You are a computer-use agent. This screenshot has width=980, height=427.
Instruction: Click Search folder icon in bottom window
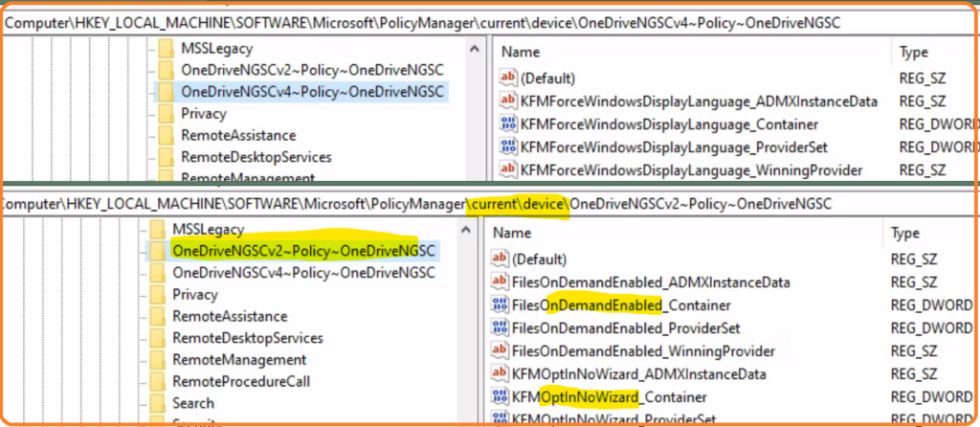click(x=157, y=403)
